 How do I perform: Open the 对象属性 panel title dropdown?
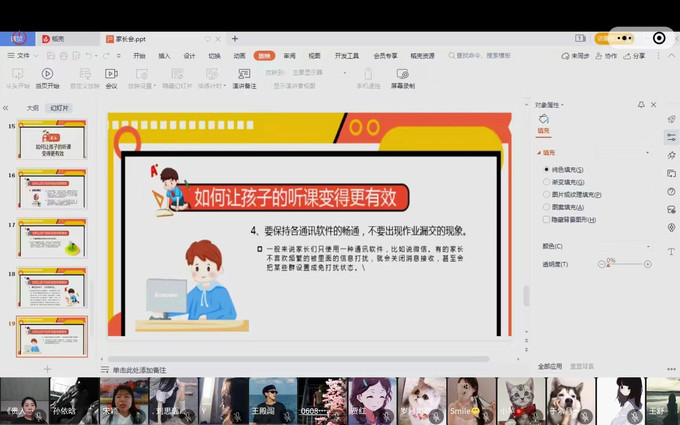tap(562, 105)
